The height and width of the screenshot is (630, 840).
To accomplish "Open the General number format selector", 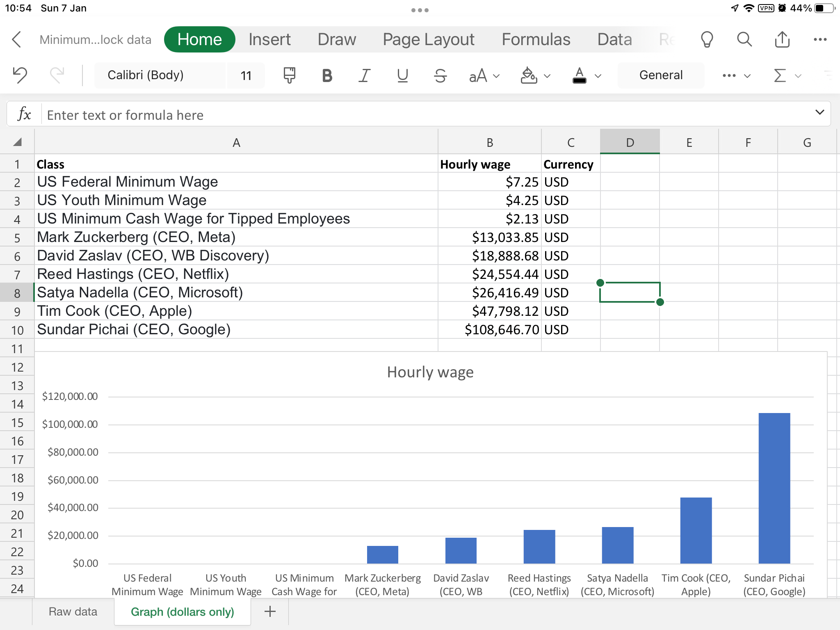I will [661, 75].
